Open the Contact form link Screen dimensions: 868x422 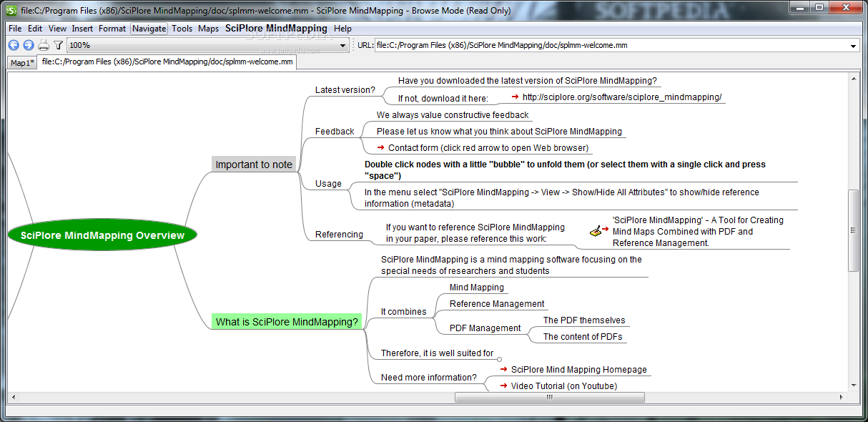[x=488, y=148]
